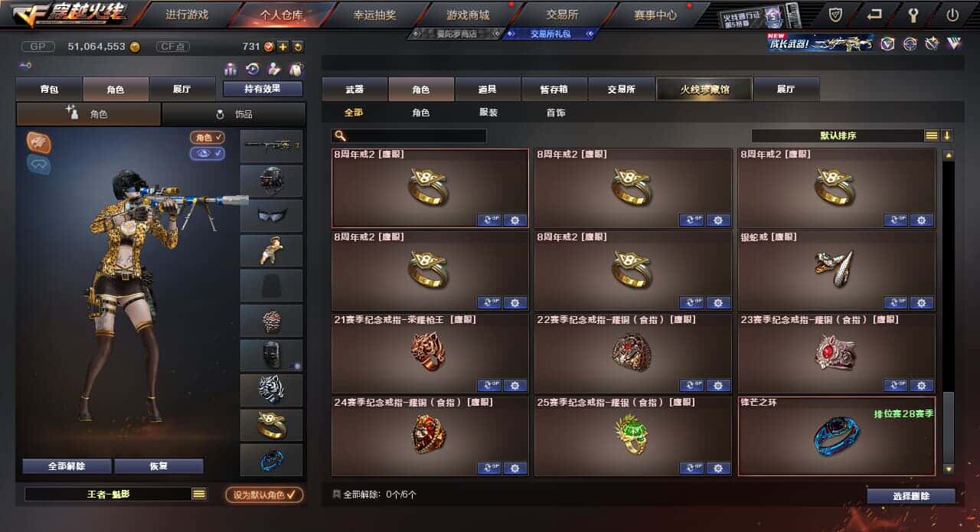Click the 选择删除 button
This screenshot has height=532, width=980.
pos(911,496)
